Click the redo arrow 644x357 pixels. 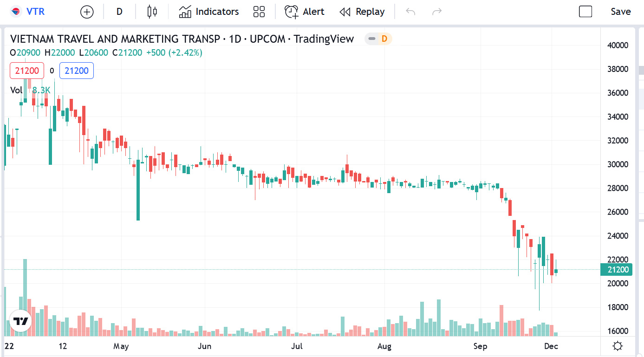tap(437, 12)
